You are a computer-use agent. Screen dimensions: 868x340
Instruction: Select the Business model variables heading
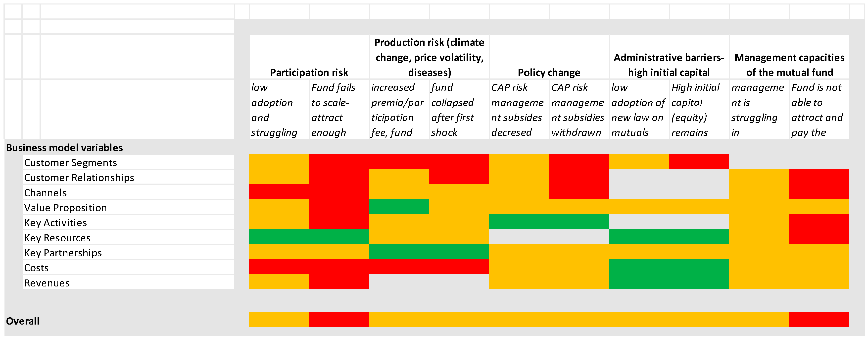(64, 148)
